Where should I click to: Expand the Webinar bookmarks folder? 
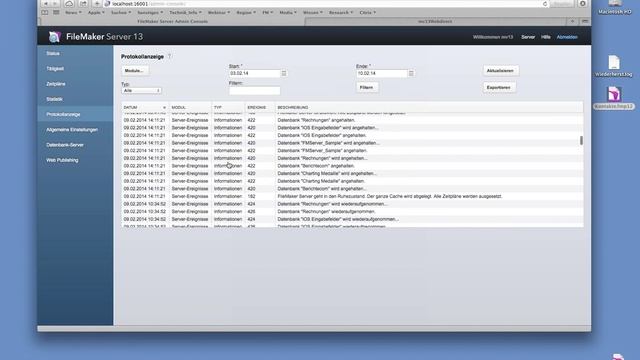click(x=218, y=13)
